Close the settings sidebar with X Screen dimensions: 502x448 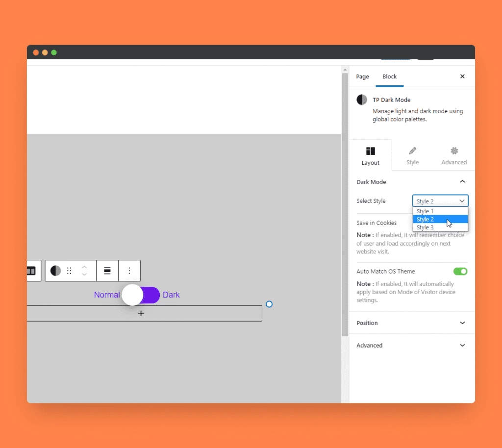click(462, 76)
